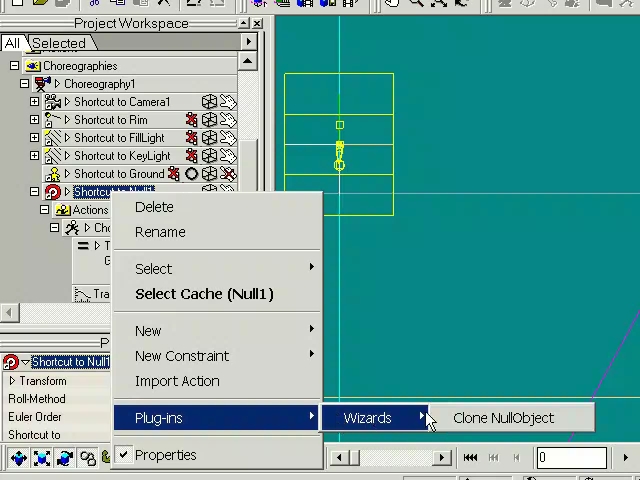Click Import Action in the context menu

coord(177,381)
